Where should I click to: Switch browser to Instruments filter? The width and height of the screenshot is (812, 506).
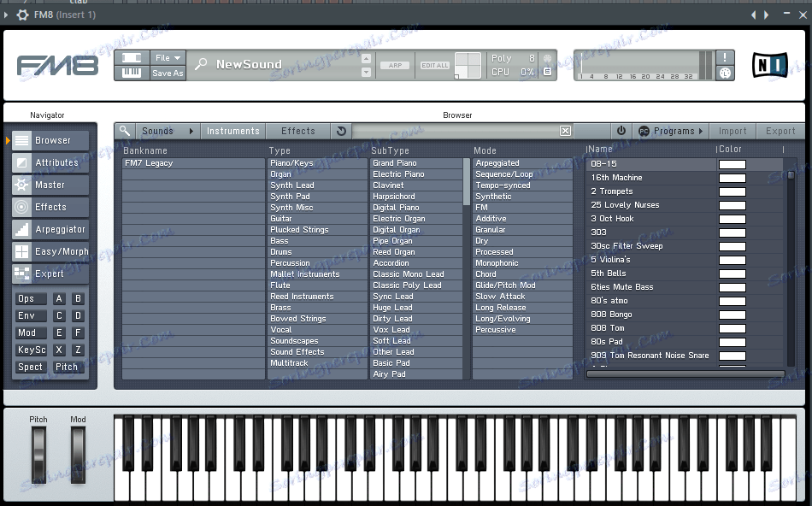tap(233, 131)
